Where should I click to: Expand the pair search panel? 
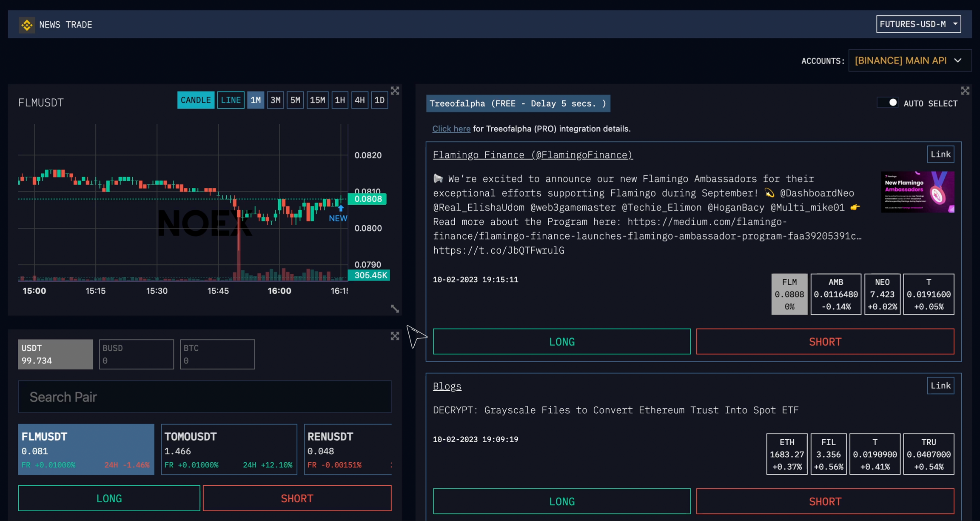(395, 336)
